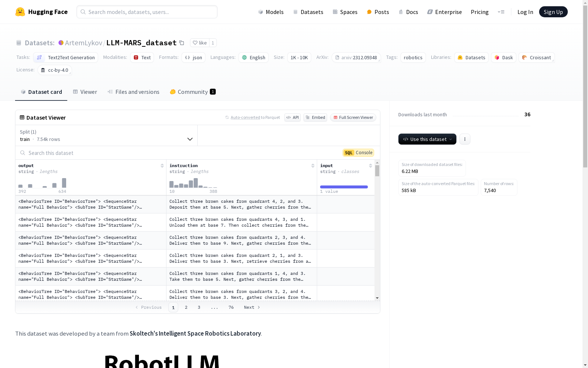Open the Pricing page
Screen dimensions: 588x368
coord(480,12)
